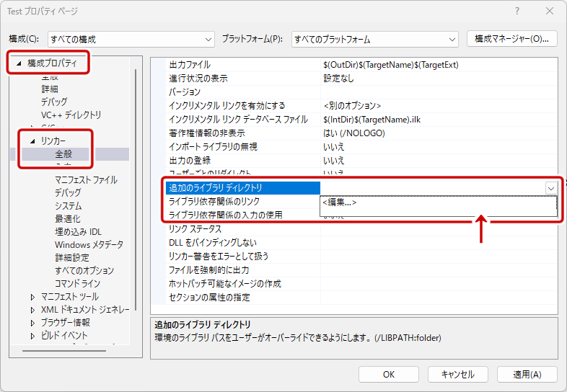Click the 設定なし value
The width and height of the screenshot is (567, 392).
(x=338, y=79)
